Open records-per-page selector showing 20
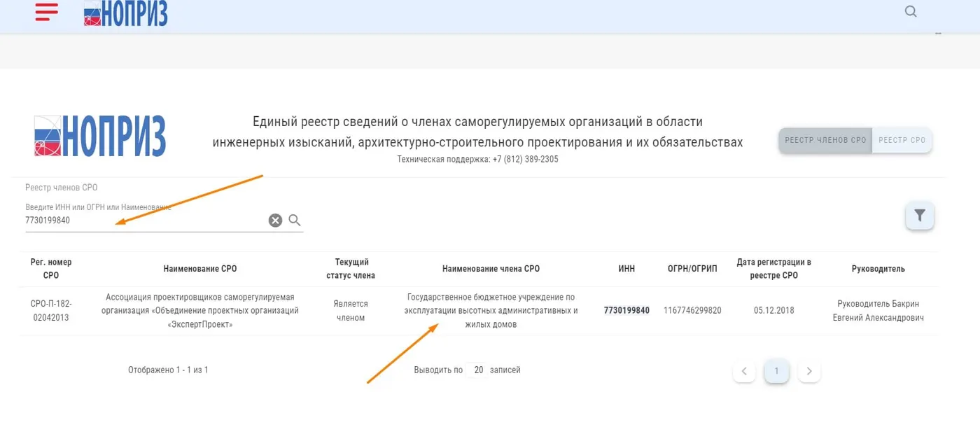The height and width of the screenshot is (425, 980). point(478,370)
